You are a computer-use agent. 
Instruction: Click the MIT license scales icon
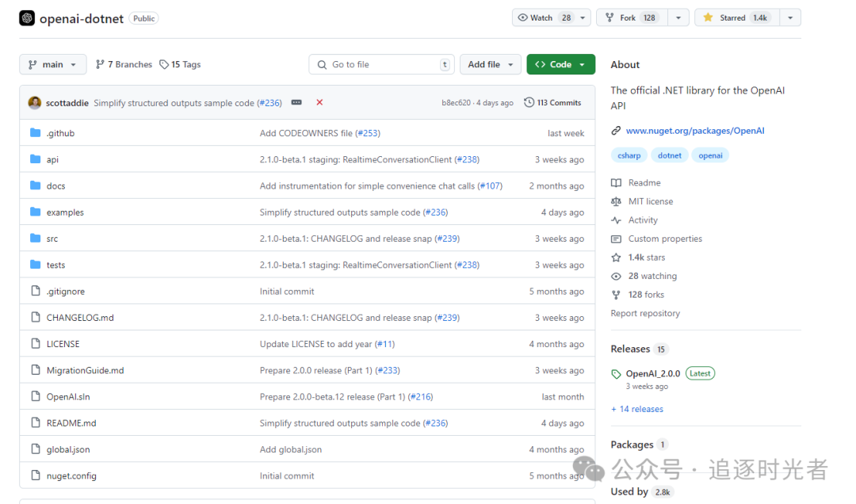click(x=616, y=201)
